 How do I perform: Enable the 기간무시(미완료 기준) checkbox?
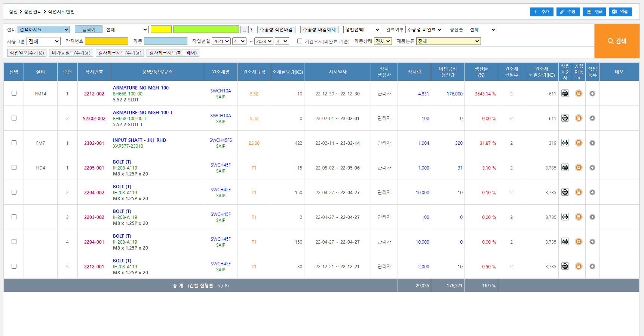tap(300, 41)
